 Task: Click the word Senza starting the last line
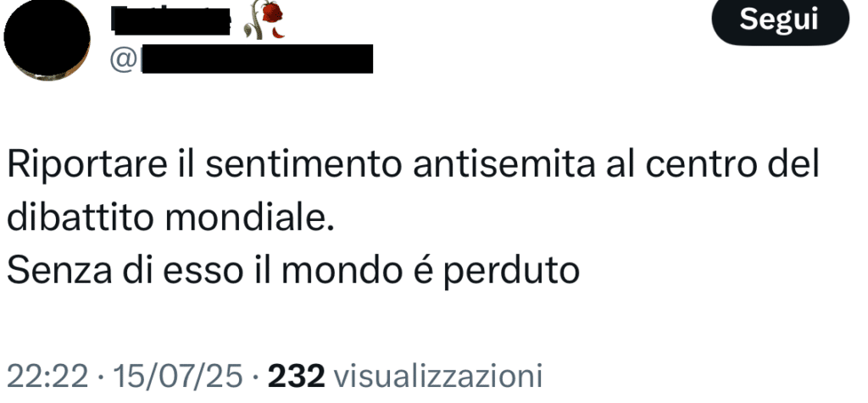(58, 271)
